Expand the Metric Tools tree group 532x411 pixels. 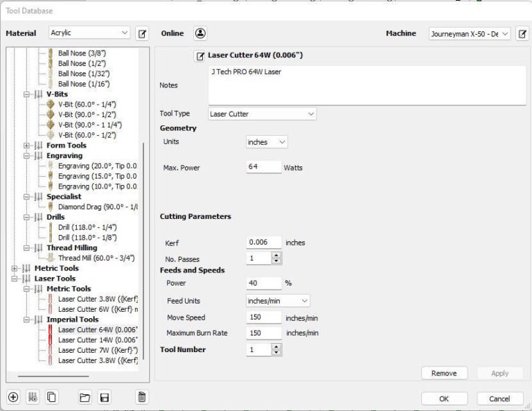coord(16,268)
